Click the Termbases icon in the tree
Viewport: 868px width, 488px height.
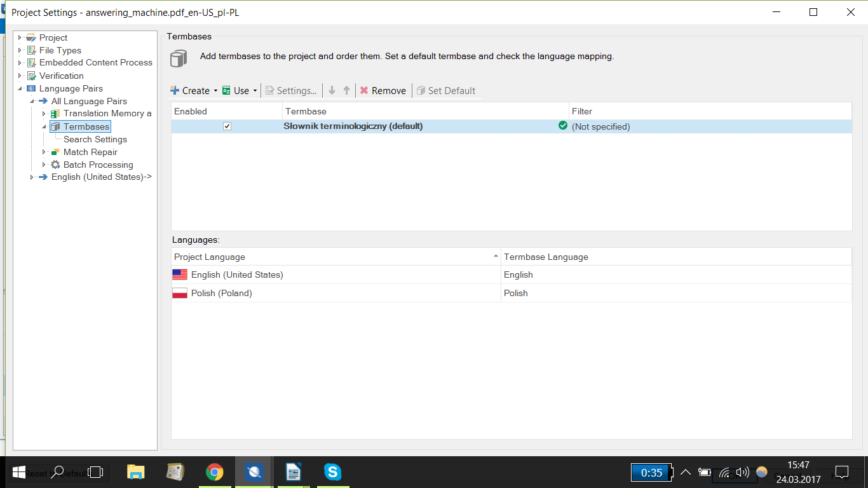point(56,126)
